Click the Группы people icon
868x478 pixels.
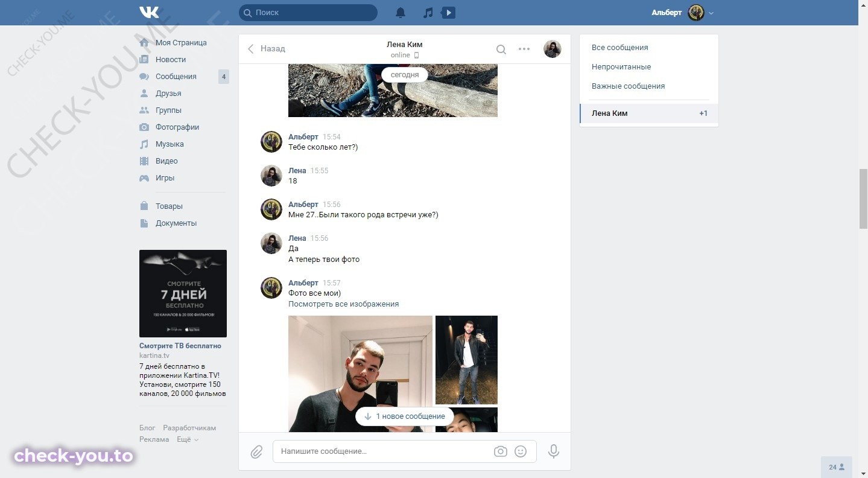[x=144, y=110]
